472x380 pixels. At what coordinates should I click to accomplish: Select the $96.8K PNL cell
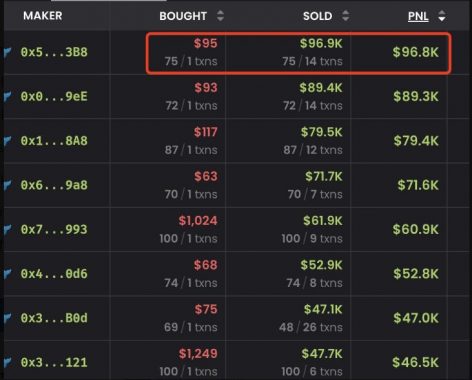tap(415, 52)
